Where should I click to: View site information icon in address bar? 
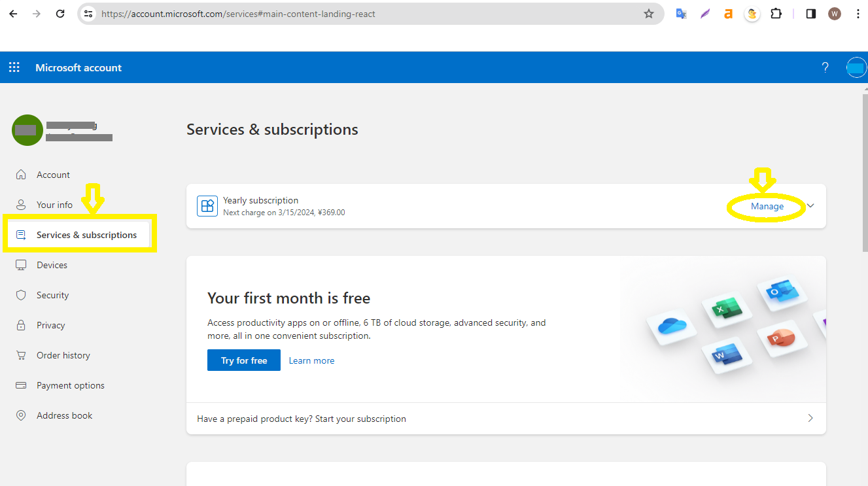[88, 14]
